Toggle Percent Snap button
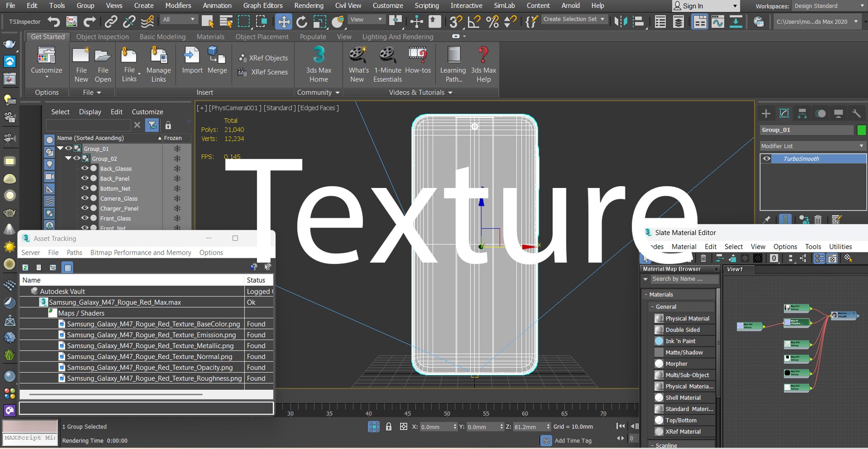868x449 pixels. tap(492, 22)
